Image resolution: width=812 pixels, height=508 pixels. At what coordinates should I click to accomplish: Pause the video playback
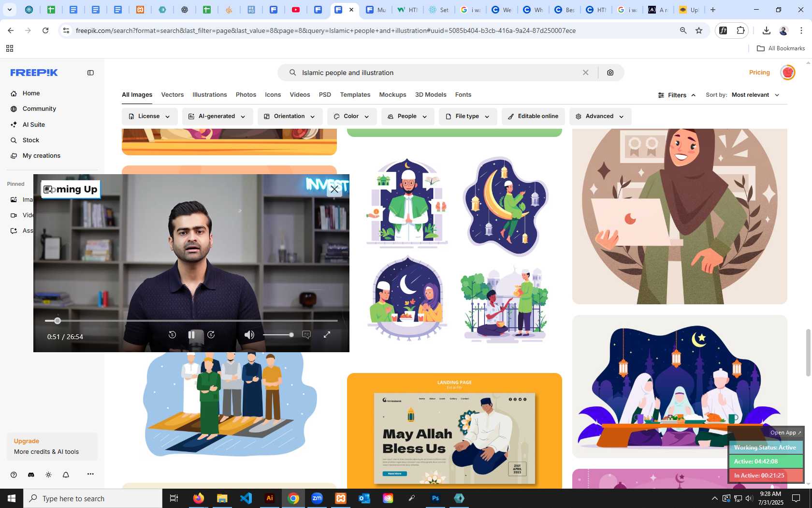(x=191, y=335)
